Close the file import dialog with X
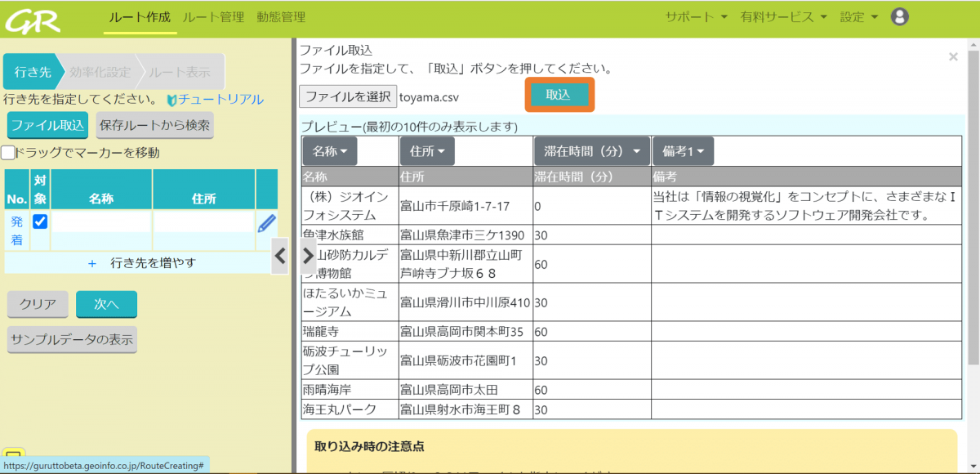This screenshot has height=474, width=980. point(953,57)
